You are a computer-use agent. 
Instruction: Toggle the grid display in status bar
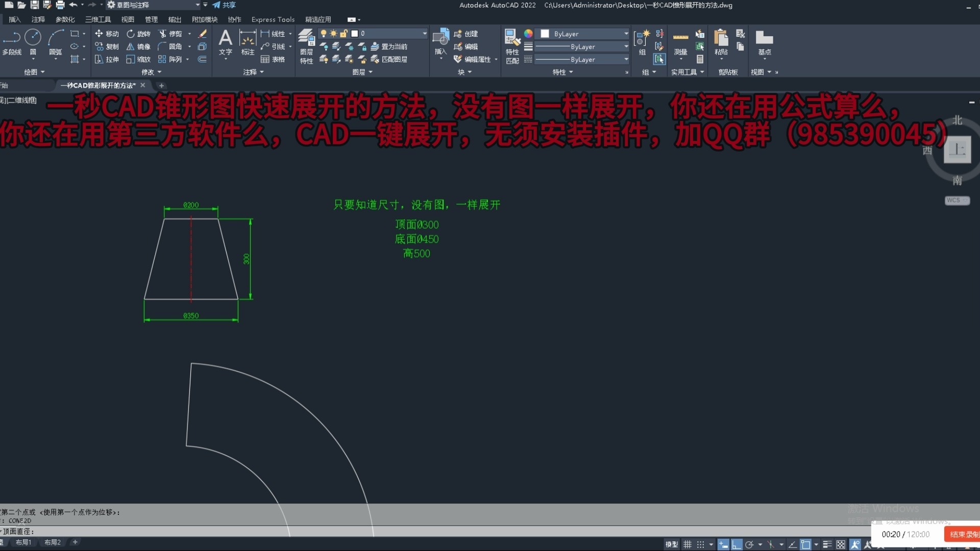click(688, 544)
